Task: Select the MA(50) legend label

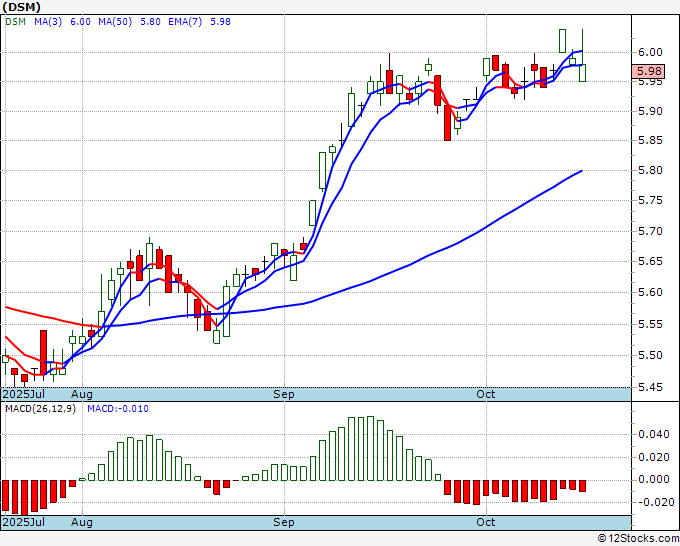Action: pyautogui.click(x=115, y=22)
